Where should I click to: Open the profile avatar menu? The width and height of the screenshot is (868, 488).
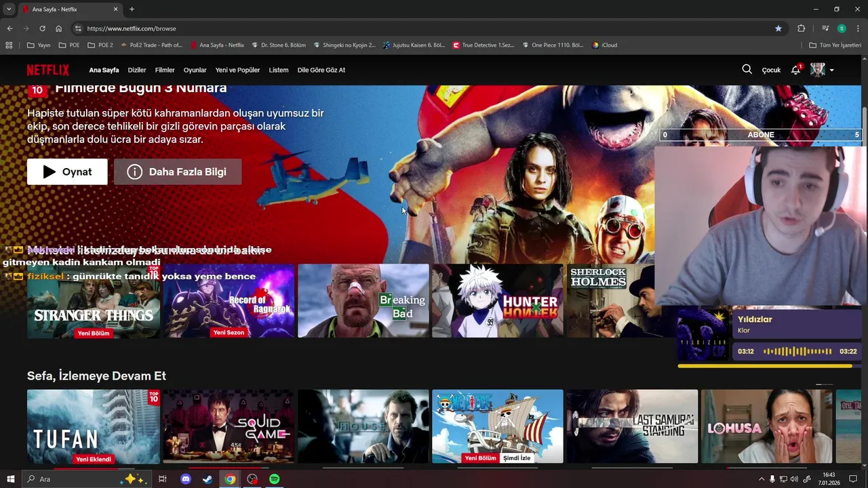(x=822, y=70)
